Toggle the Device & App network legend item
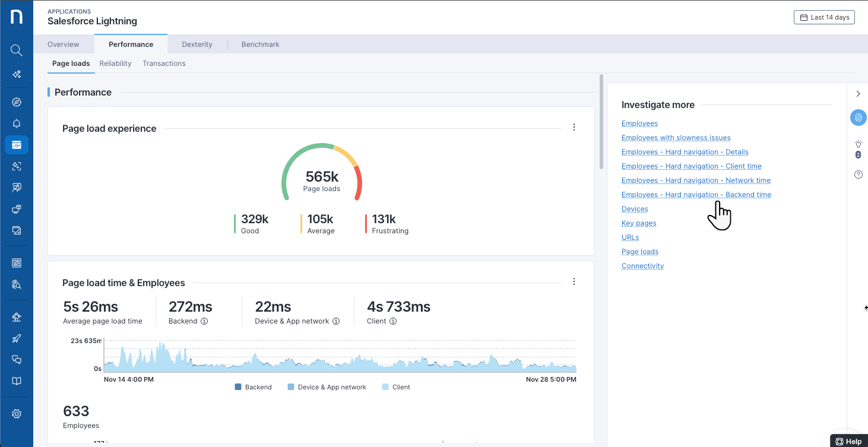 pyautogui.click(x=327, y=387)
